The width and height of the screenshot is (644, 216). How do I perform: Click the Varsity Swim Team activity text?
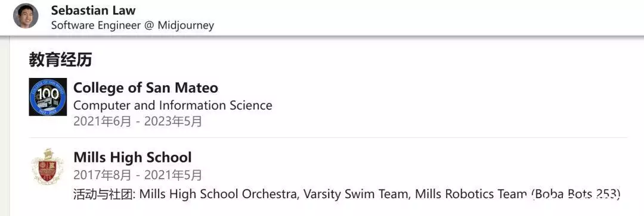coord(356,194)
